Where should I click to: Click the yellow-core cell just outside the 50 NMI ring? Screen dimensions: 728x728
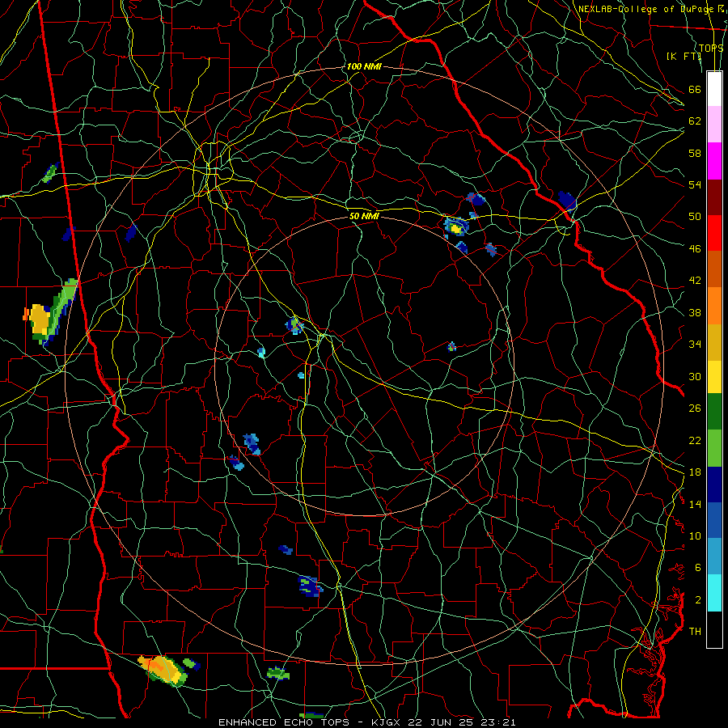pos(456,228)
